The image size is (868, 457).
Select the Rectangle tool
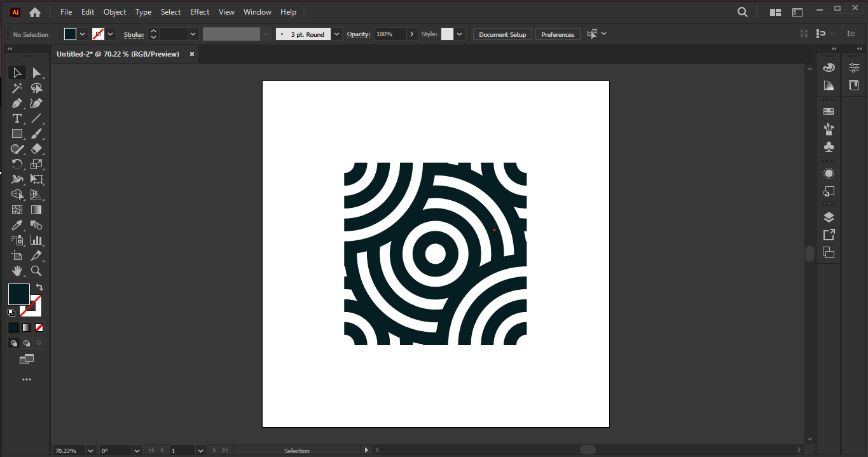(17, 133)
